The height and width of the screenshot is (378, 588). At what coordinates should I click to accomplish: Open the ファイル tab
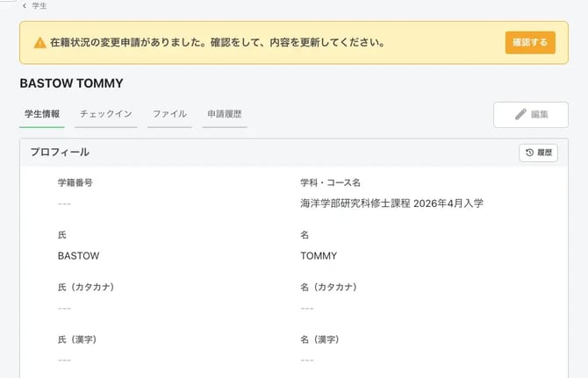(169, 114)
